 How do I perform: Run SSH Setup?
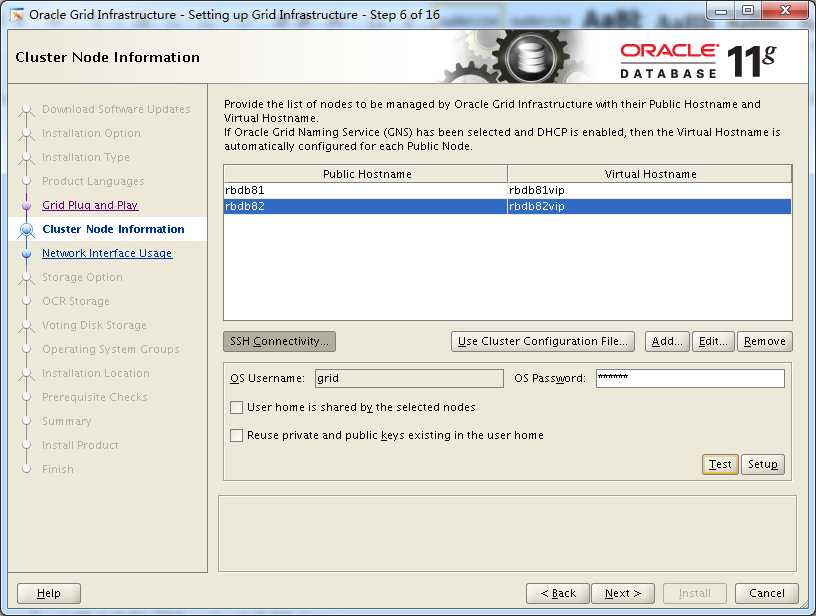click(762, 464)
